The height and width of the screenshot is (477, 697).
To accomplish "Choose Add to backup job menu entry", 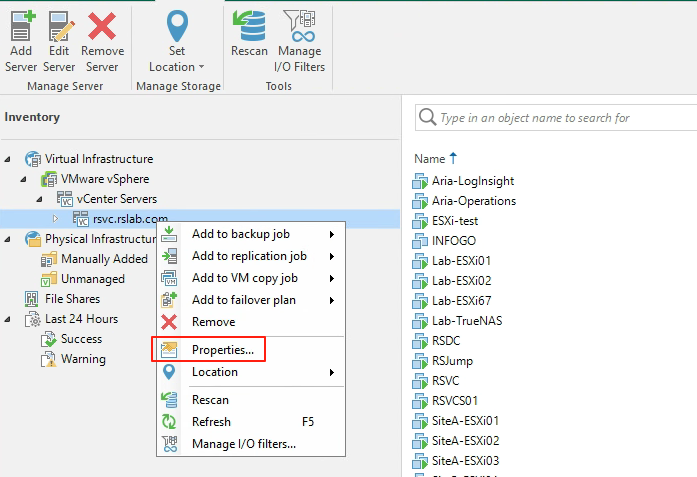I will [x=251, y=234].
